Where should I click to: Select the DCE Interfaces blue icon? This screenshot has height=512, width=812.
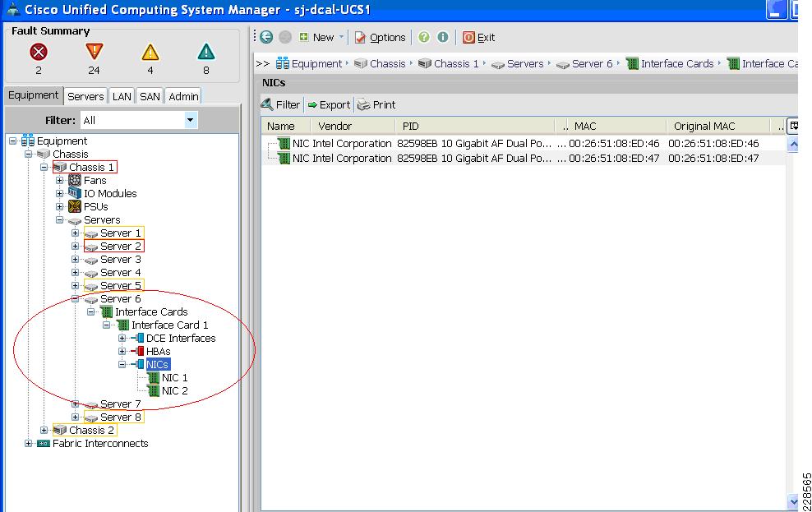pos(138,338)
